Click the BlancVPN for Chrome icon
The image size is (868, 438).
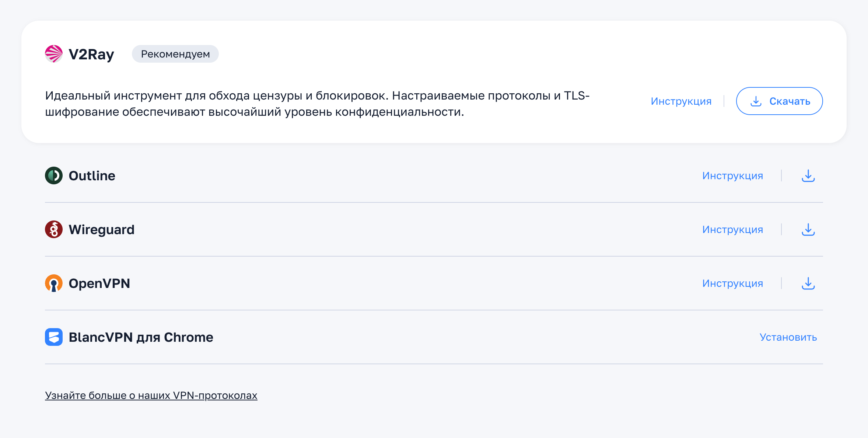[x=54, y=337]
